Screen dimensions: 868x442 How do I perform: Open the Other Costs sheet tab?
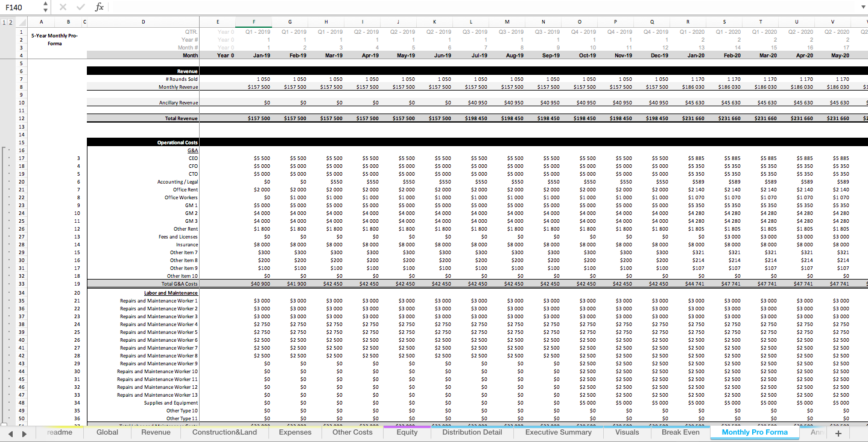tap(352, 432)
